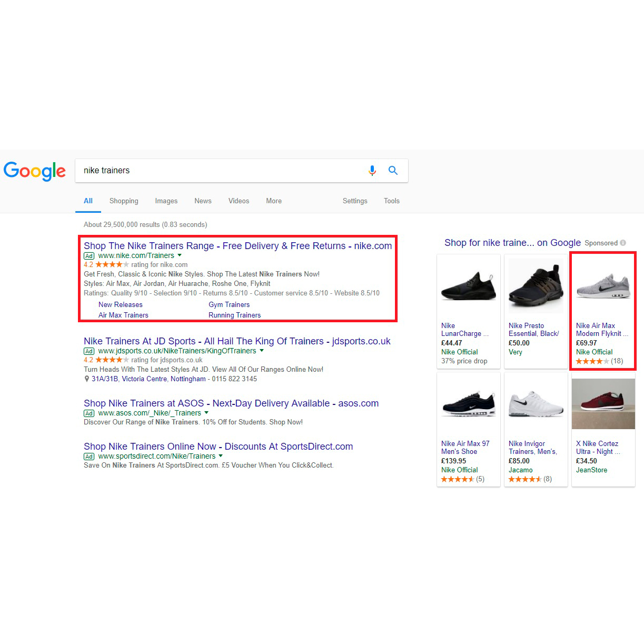Click the Nike Air Max 97 shoe thumbnail
The width and height of the screenshot is (644, 644).
469,404
